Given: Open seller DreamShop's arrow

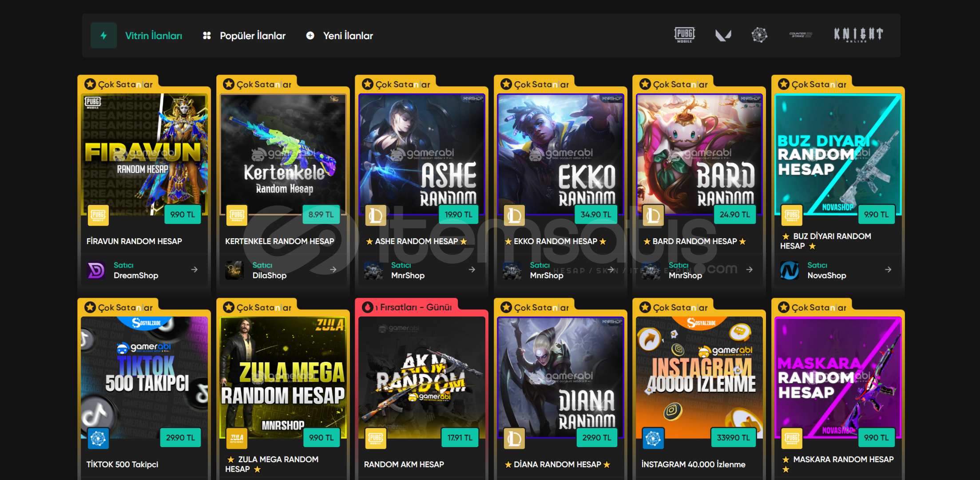Looking at the screenshot, I should pyautogui.click(x=194, y=270).
